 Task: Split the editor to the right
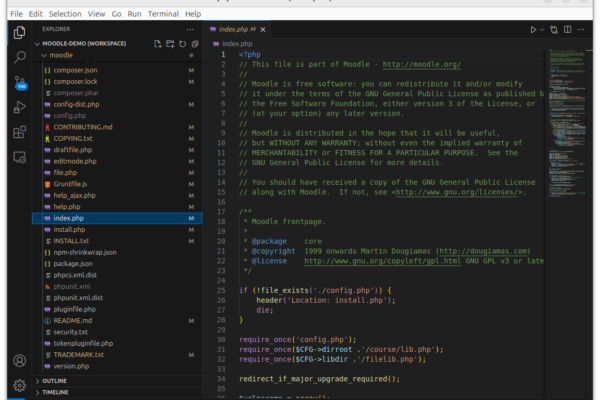coord(567,29)
